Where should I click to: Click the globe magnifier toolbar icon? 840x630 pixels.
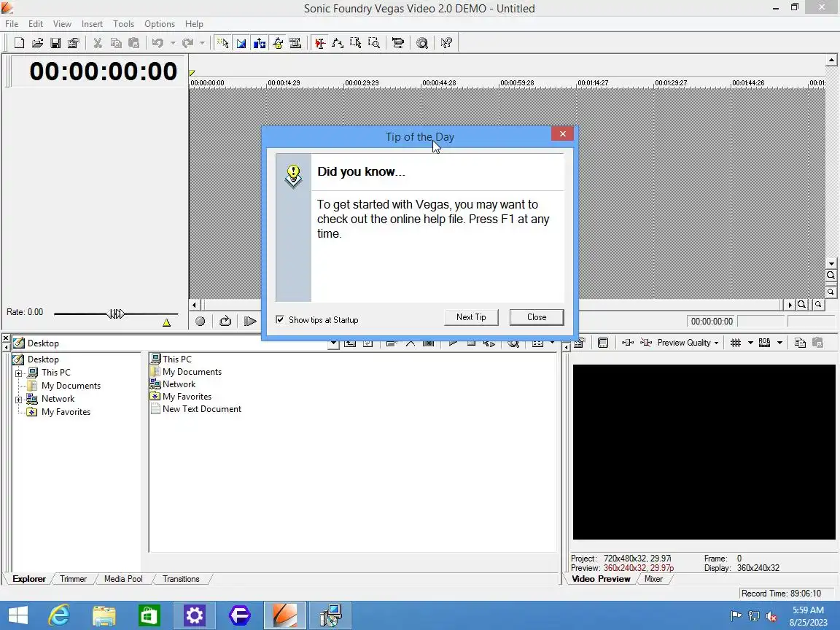coord(422,43)
